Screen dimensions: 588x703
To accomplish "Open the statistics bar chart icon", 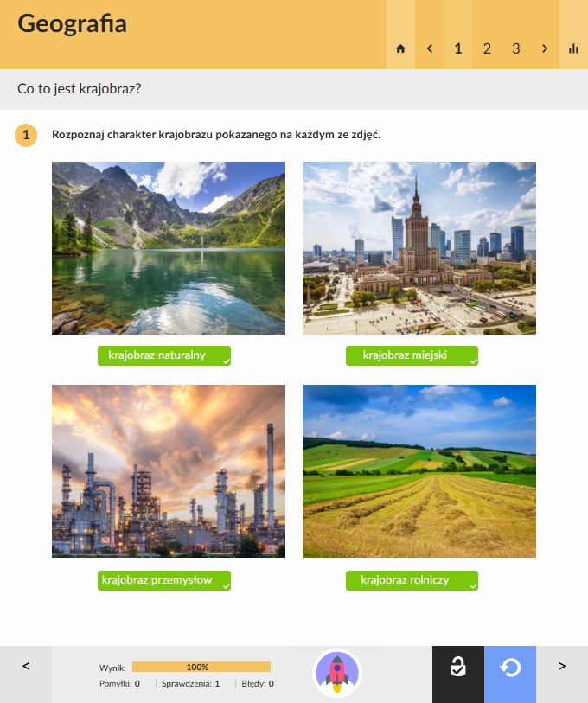I will (573, 48).
